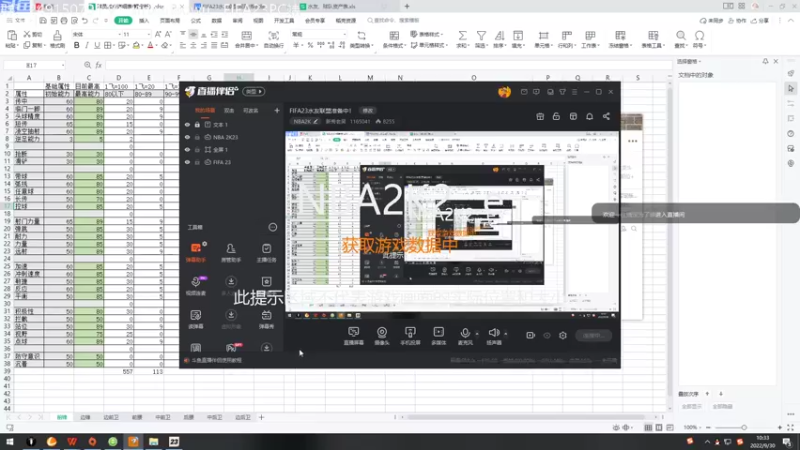Click the wrap text icon
The height and width of the screenshot is (450, 800).
[x=274, y=35]
